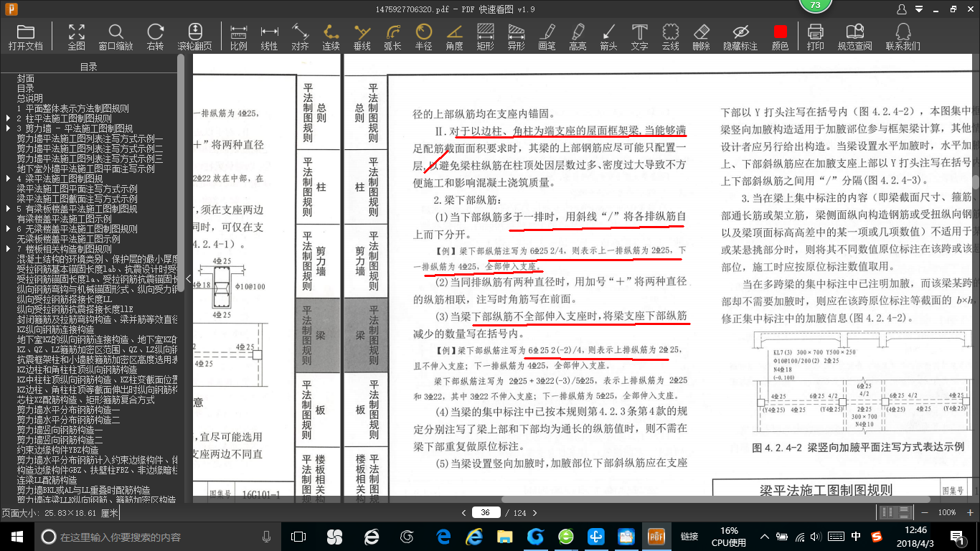
Task: Open bookmark 剪力墙平法施工图列表注写方式示例二
Action: click(x=90, y=149)
